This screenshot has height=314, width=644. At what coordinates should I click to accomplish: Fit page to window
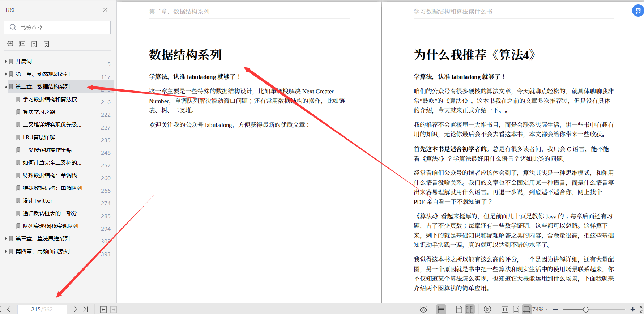pos(516,309)
